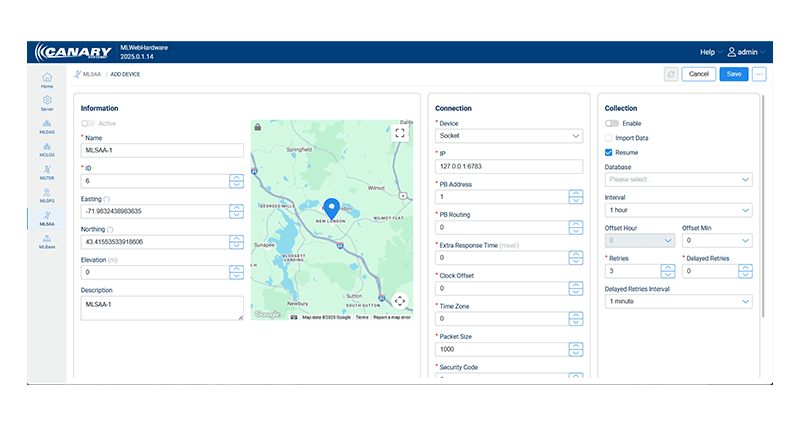The height and width of the screenshot is (423, 800).
Task: Open the Delayed Retries Interval dropdown
Action: click(678, 302)
